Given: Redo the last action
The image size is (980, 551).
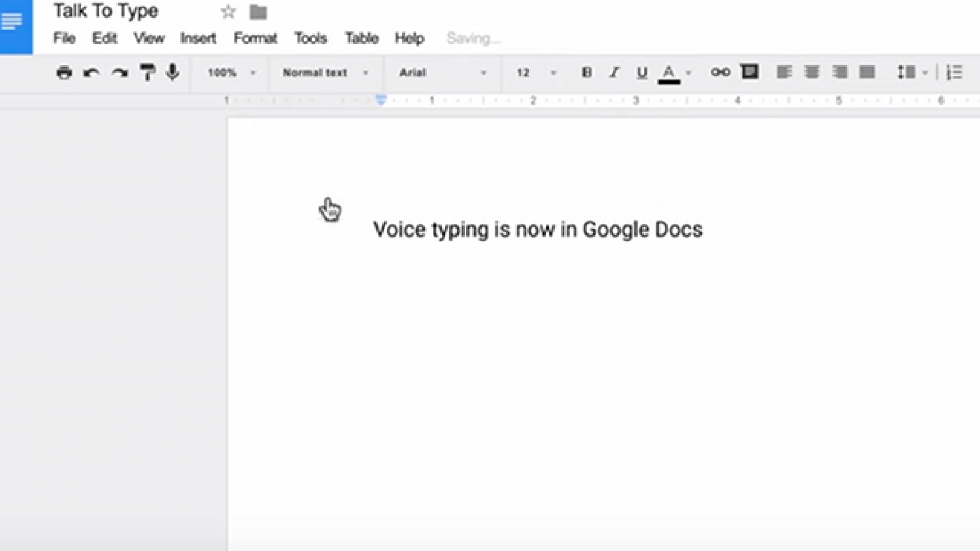Looking at the screenshot, I should pos(120,73).
